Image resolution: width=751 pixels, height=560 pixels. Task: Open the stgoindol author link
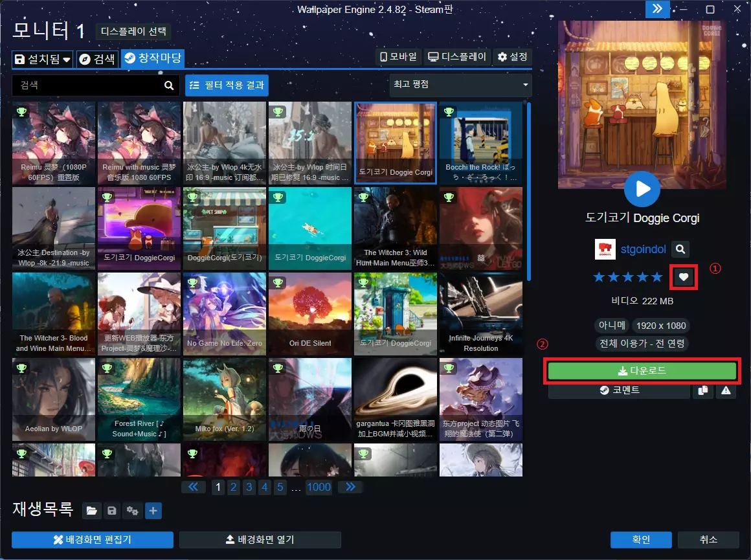(644, 249)
